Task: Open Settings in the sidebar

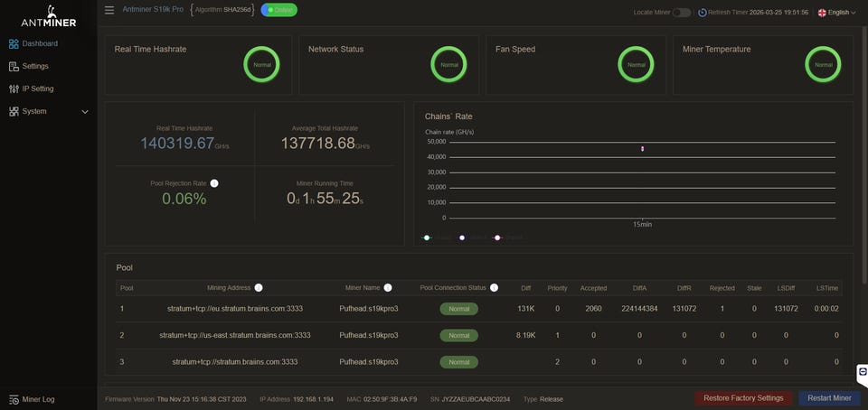Action: [34, 66]
